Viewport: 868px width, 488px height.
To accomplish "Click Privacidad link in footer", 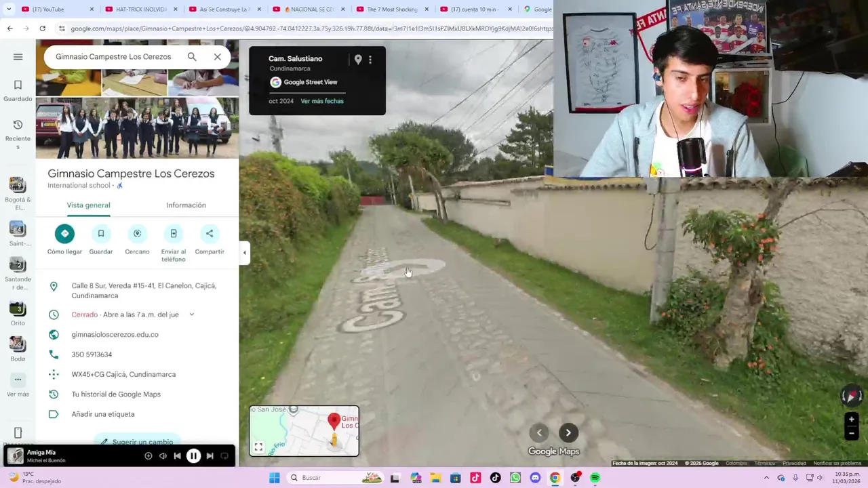I will pyautogui.click(x=794, y=464).
